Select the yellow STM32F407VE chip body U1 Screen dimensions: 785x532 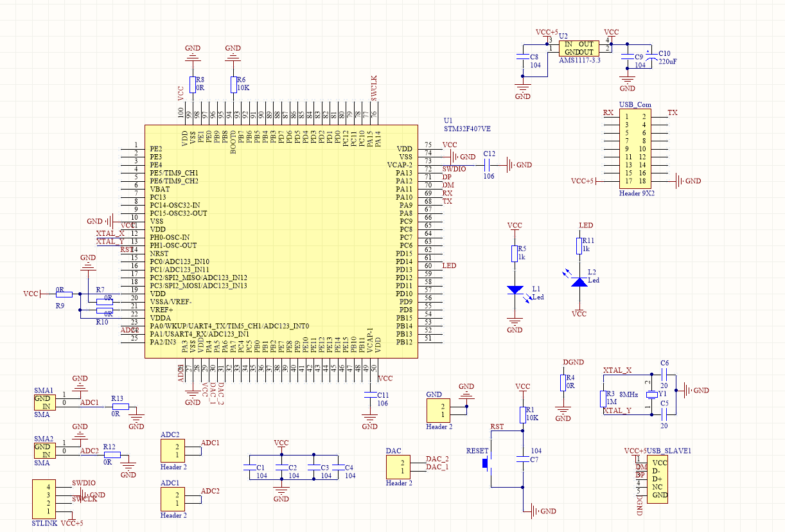[281, 242]
